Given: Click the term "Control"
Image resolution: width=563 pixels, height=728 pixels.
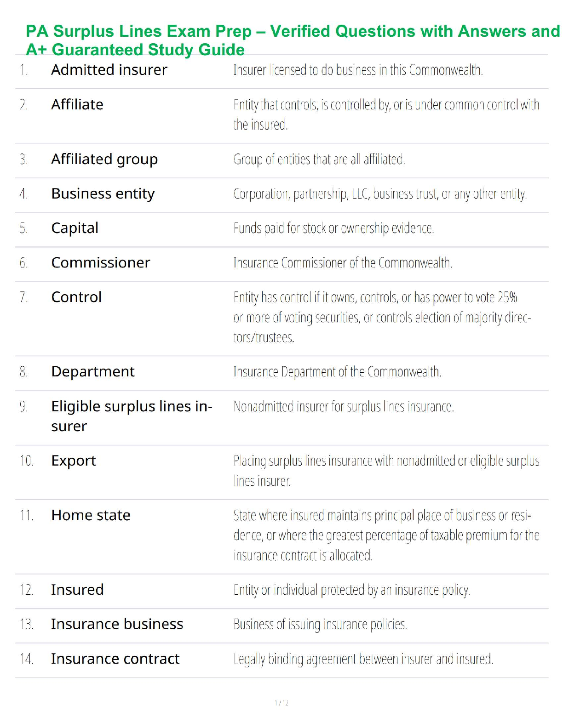Looking at the screenshot, I should point(76,297).
